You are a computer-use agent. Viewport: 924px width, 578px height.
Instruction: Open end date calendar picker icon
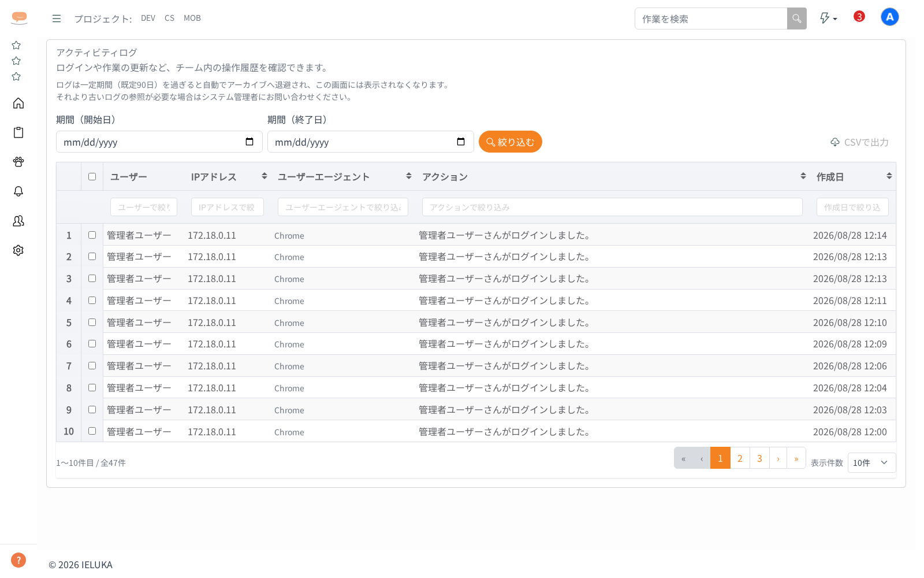[461, 142]
